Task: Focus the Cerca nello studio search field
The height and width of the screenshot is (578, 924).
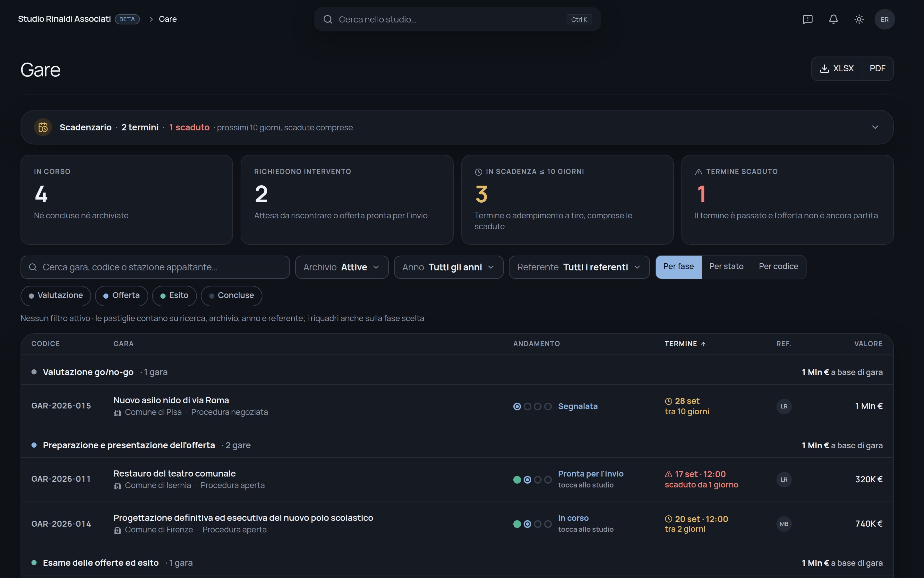Action: (x=457, y=19)
